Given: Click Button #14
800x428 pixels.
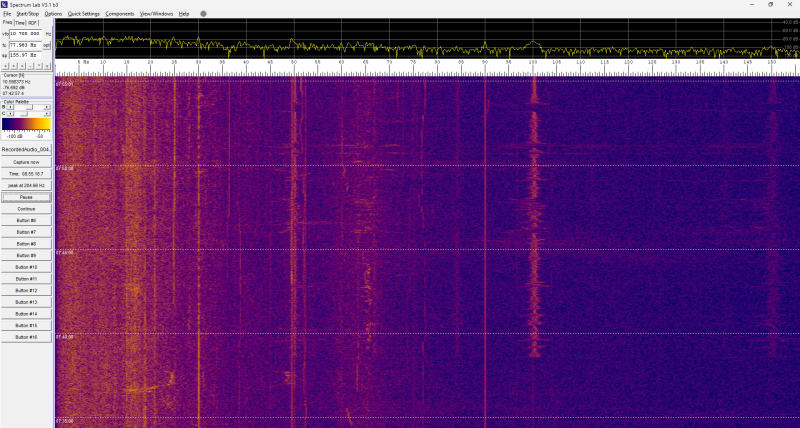Looking at the screenshot, I should click(26, 314).
